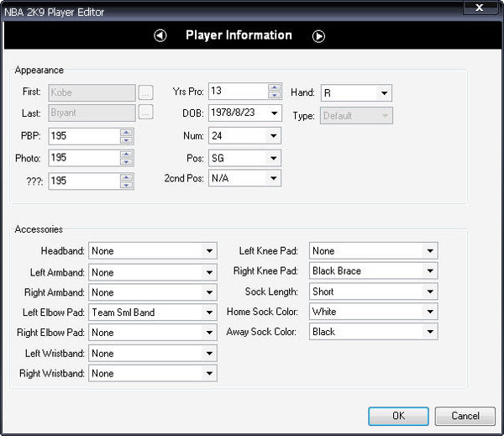Click the ellipsis button next to Last name
Screen dimensions: 504x436
(x=145, y=113)
